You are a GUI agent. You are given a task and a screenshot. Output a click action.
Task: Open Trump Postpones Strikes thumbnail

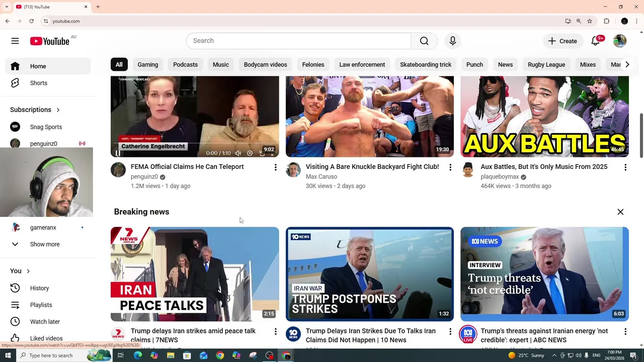(x=370, y=274)
